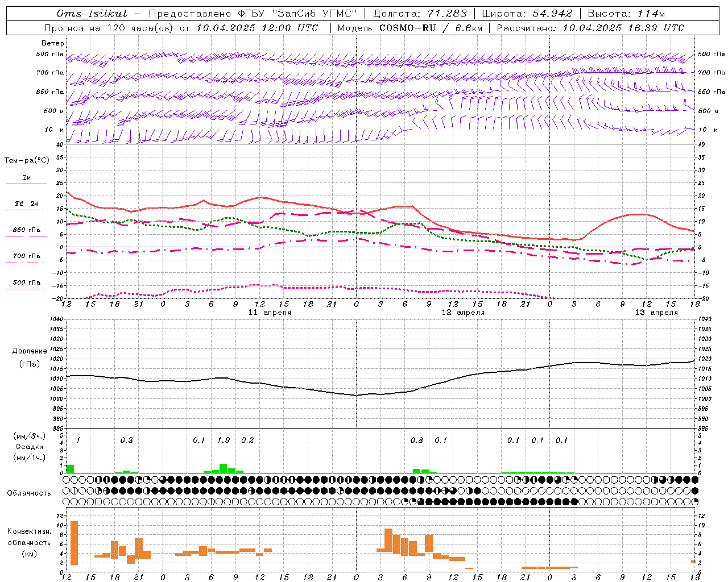This screenshot has height=582, width=728.
Task: Click the longitude value Долгота: 71.283
Action: coord(420,14)
